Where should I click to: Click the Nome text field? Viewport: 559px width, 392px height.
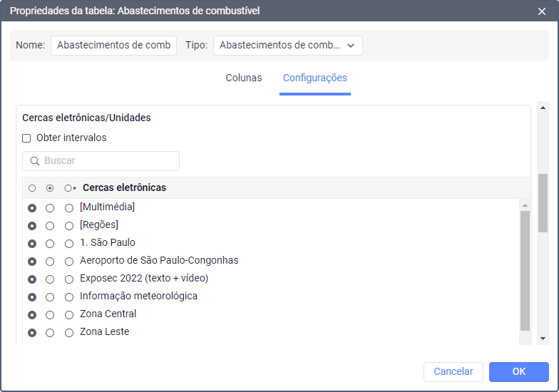coord(113,46)
